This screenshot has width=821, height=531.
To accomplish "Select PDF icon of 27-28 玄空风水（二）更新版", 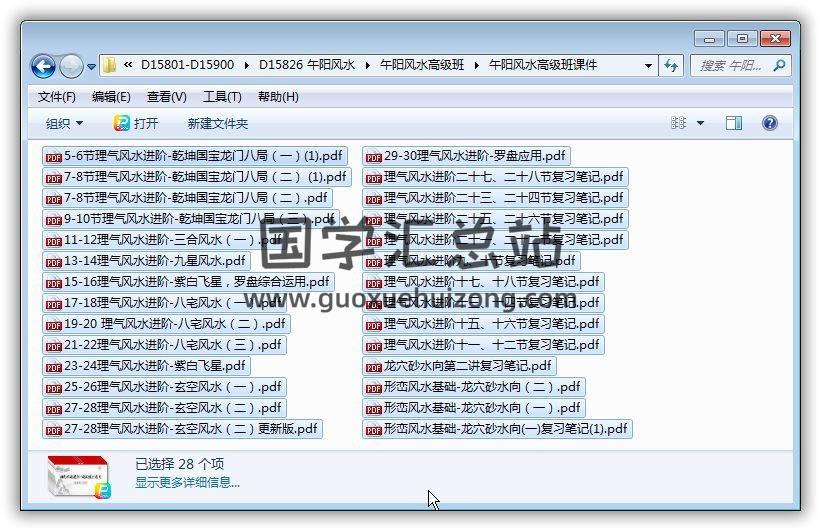I will [x=53, y=430].
